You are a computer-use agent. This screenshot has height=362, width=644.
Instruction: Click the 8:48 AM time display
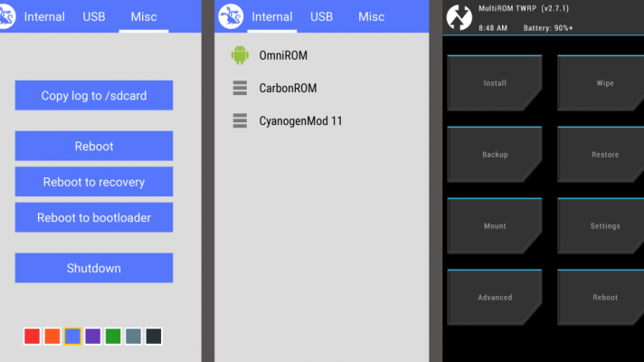(493, 28)
